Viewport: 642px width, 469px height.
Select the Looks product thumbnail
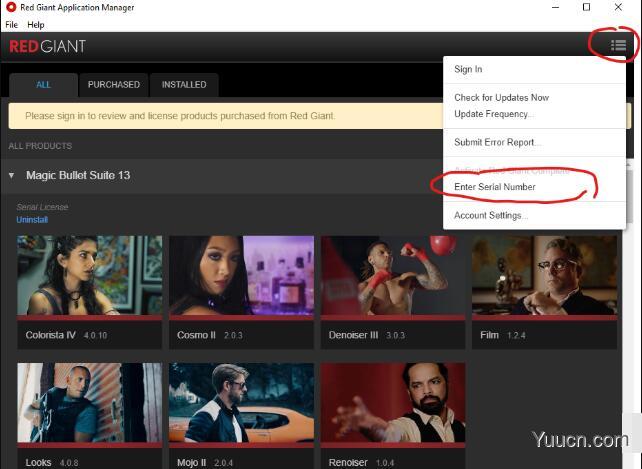click(89, 410)
